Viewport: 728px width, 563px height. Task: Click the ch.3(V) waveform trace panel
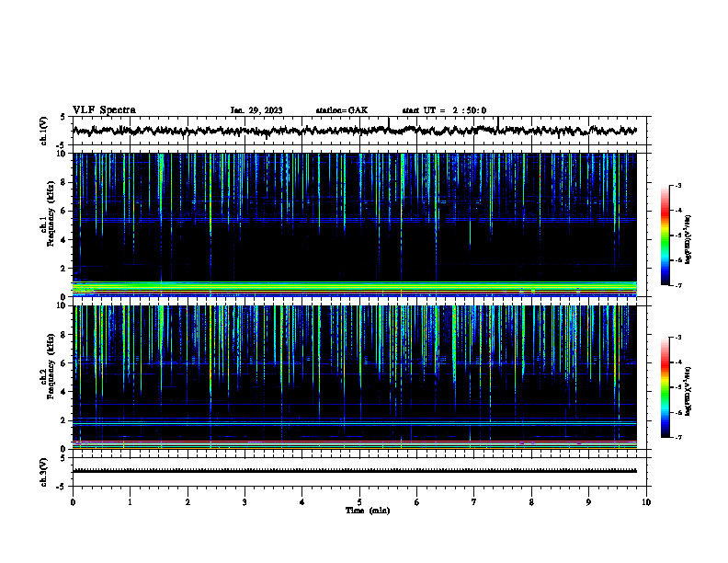361,472
